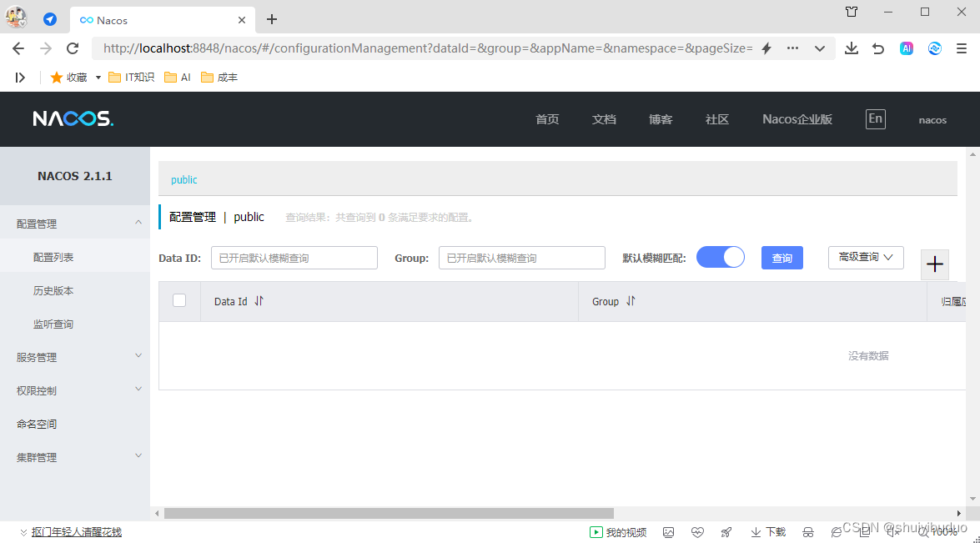Open the 文档 header menu

tap(604, 119)
